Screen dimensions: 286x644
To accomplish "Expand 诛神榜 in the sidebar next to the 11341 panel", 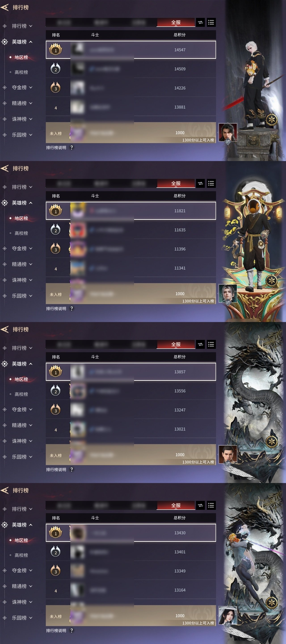I will click(x=19, y=280).
